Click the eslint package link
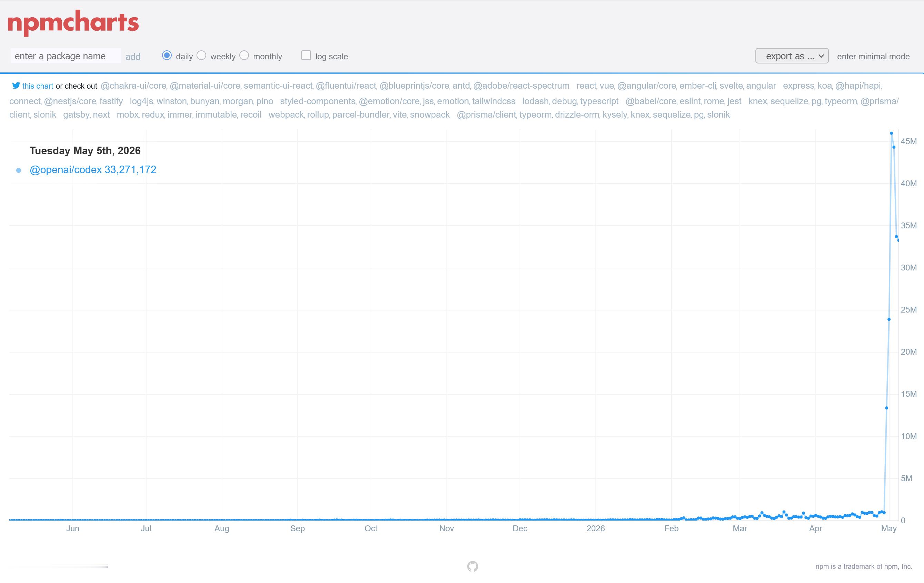Image resolution: width=924 pixels, height=583 pixels. [690, 101]
